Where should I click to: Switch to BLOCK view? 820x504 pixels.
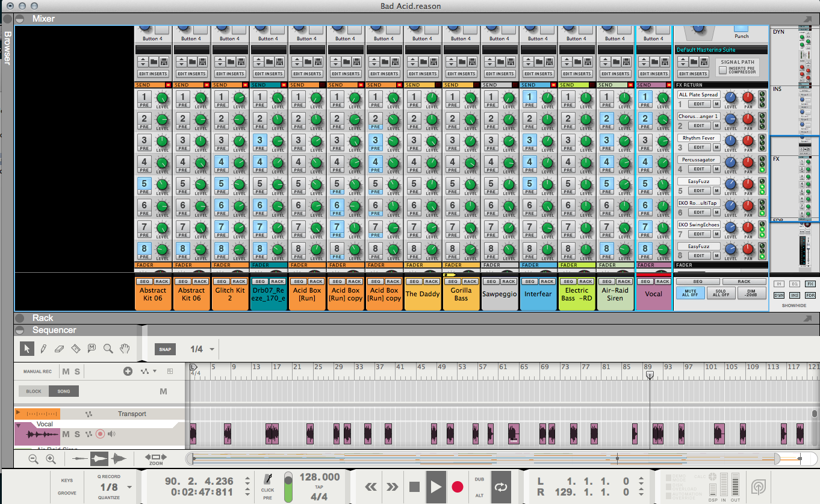34,391
